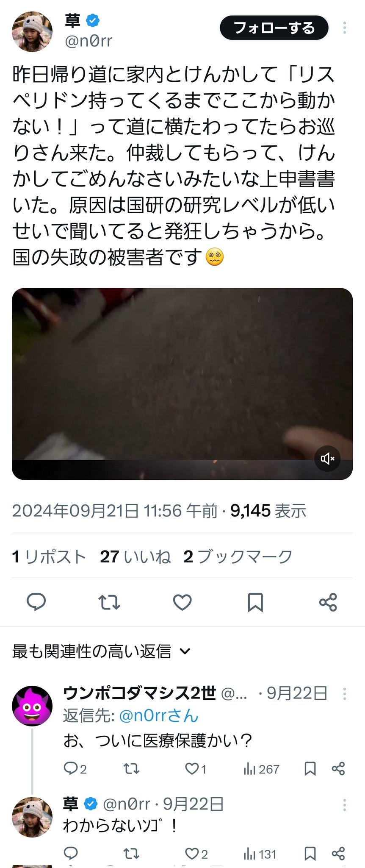The image size is (365, 868).
Task: Open the 1 リポスト list
Action: pos(49,556)
